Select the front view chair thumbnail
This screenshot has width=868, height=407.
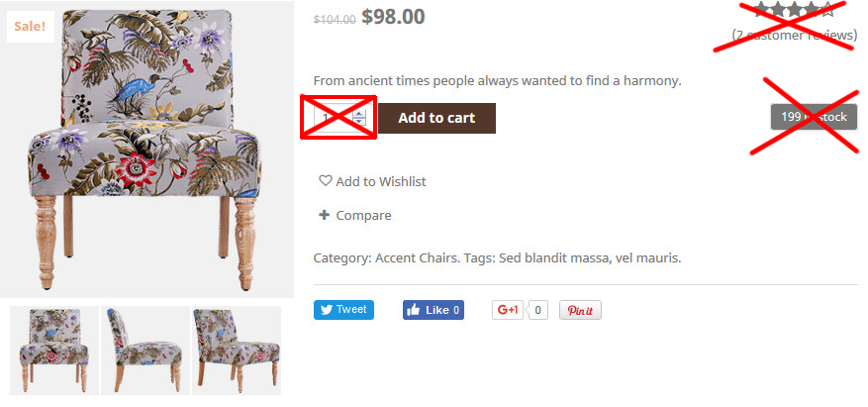54,351
